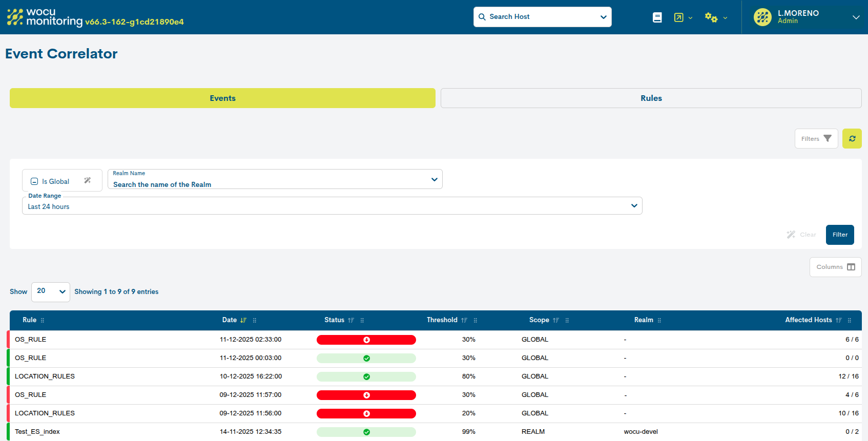This screenshot has width=868, height=441.
Task: Click the Wocu Monitoring logo
Action: [x=45, y=17]
